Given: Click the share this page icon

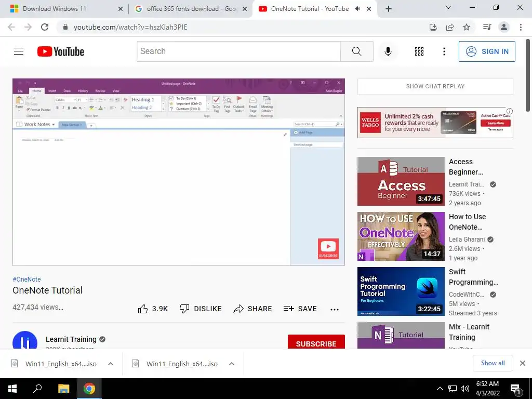Looking at the screenshot, I should 450,27.
